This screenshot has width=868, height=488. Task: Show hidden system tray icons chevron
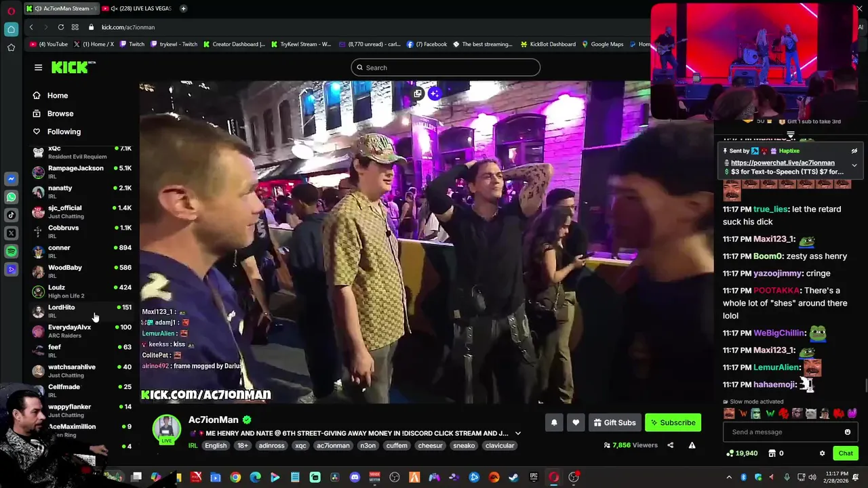(729, 477)
